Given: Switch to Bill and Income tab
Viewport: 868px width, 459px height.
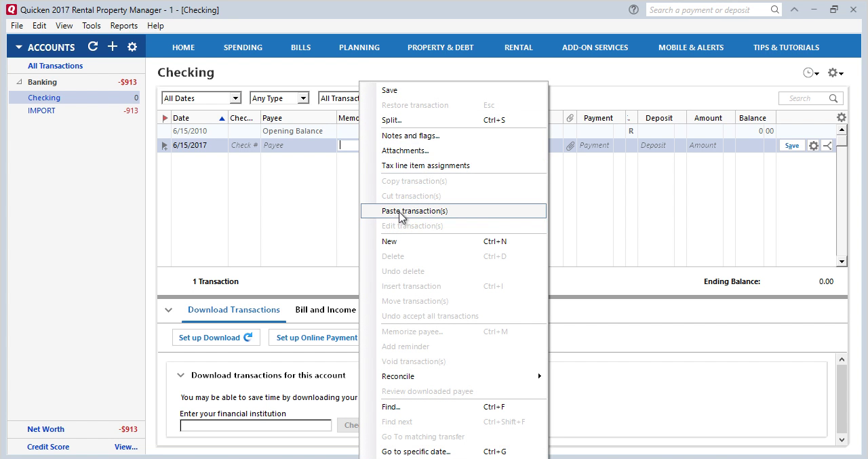Looking at the screenshot, I should pos(325,310).
